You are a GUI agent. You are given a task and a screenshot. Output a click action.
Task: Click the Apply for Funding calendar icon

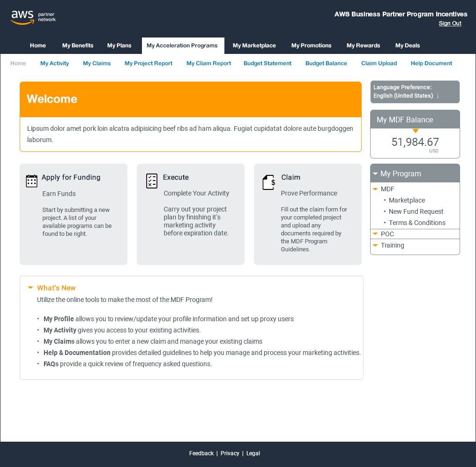(x=31, y=181)
